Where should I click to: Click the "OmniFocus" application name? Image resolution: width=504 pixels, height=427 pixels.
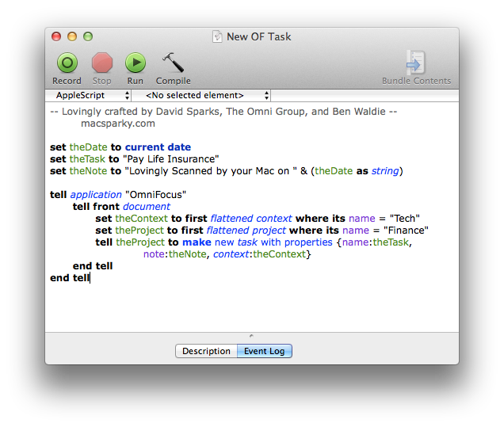click(155, 195)
